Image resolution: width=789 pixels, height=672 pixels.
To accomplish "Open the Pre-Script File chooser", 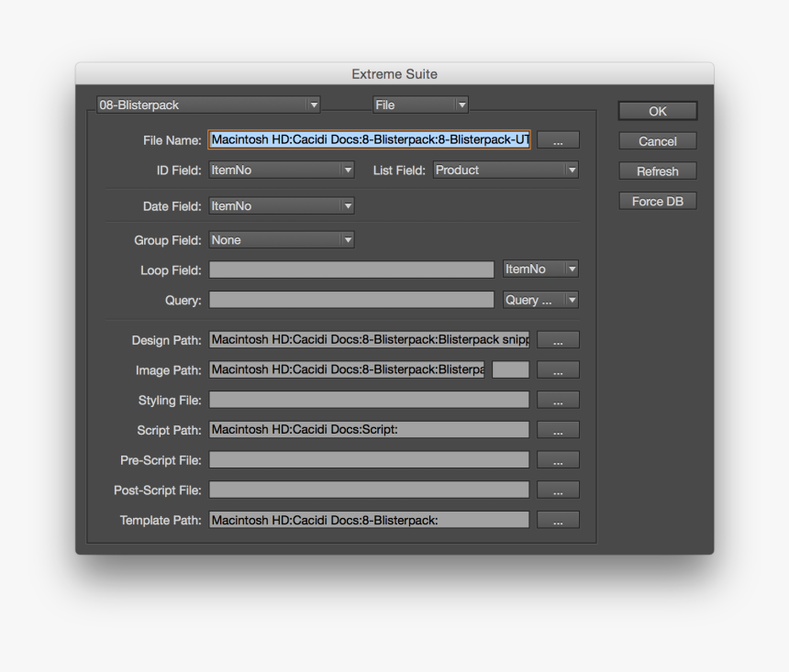I will click(x=558, y=459).
